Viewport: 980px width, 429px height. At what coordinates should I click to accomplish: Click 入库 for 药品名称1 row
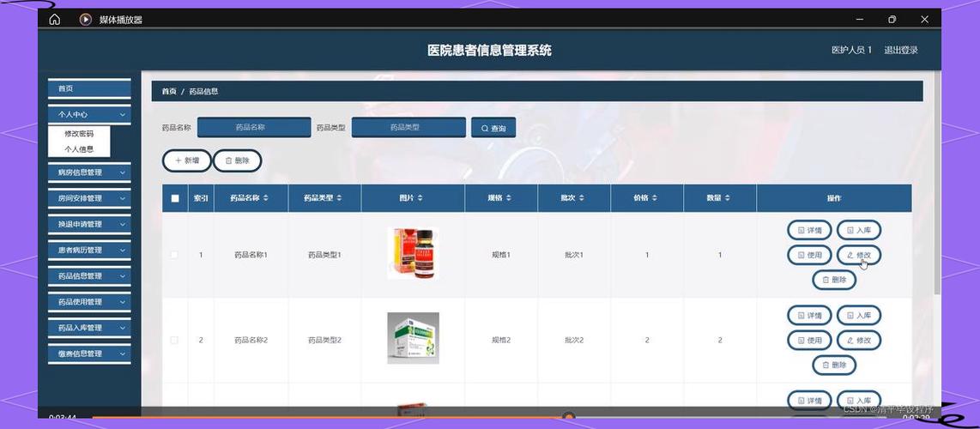[x=859, y=230]
